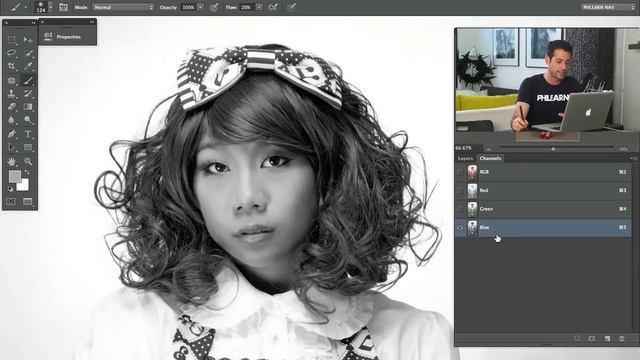640x360 pixels.
Task: Open the Opacity slider dropdown
Action: 200,7
